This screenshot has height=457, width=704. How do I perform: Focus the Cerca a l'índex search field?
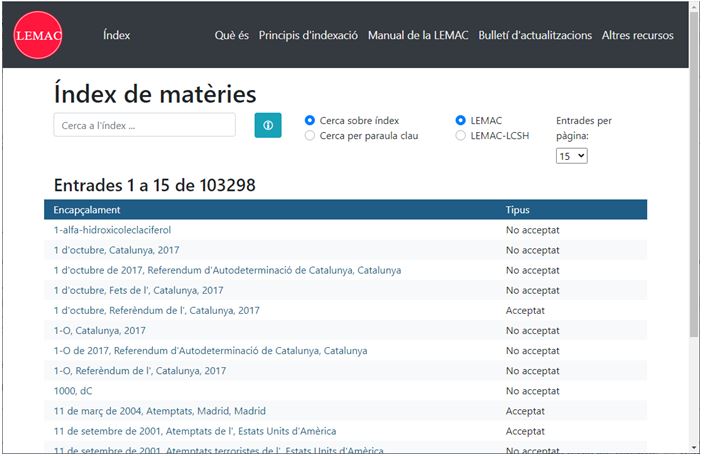(145, 125)
